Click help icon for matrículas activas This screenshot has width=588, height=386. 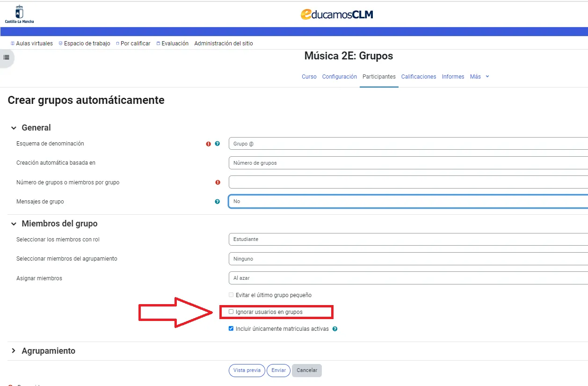(x=335, y=329)
